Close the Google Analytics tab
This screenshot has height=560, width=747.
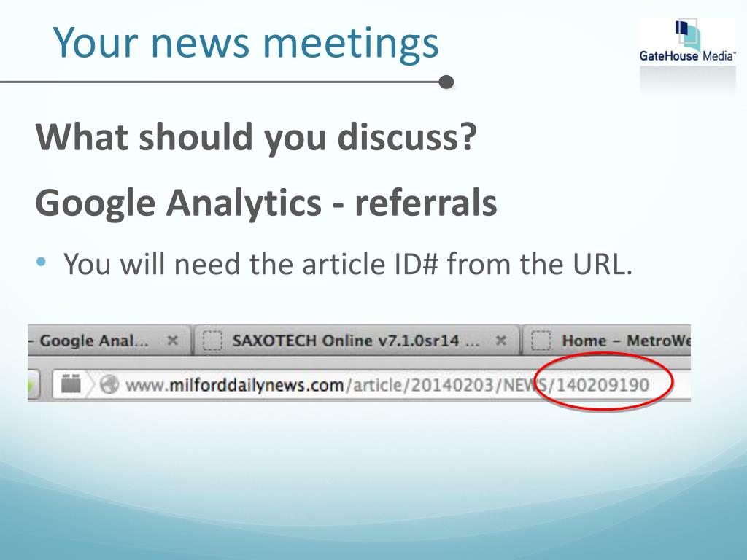coord(172,341)
